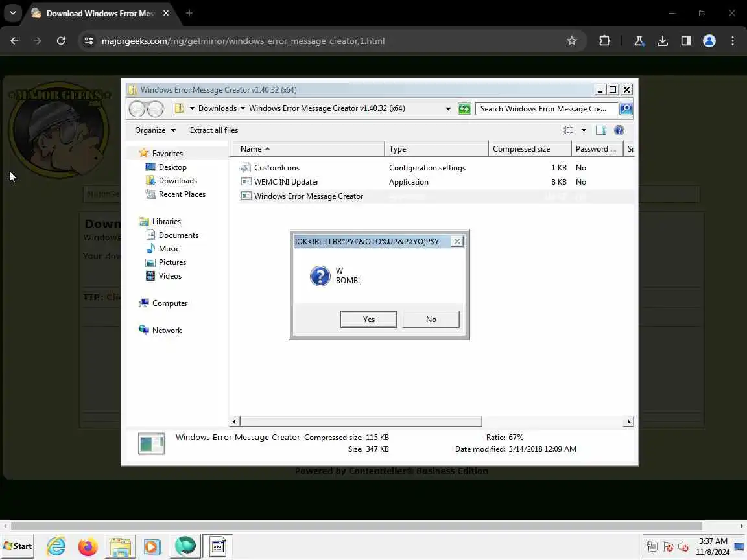Expand dropdown arrow before Downloads in address bar
The height and width of the screenshot is (560, 747).
[192, 108]
